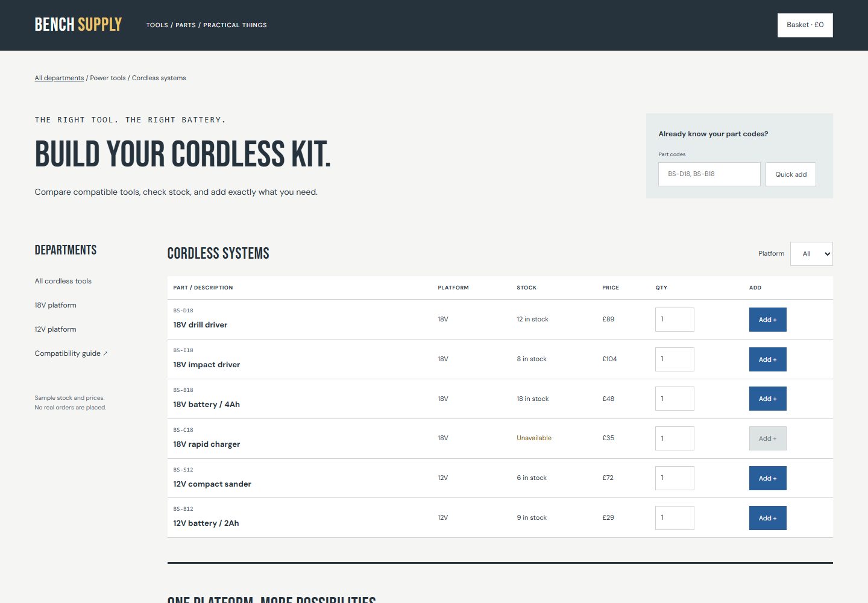The height and width of the screenshot is (603, 868).
Task: Click the £104 price cell
Action: [x=609, y=359]
